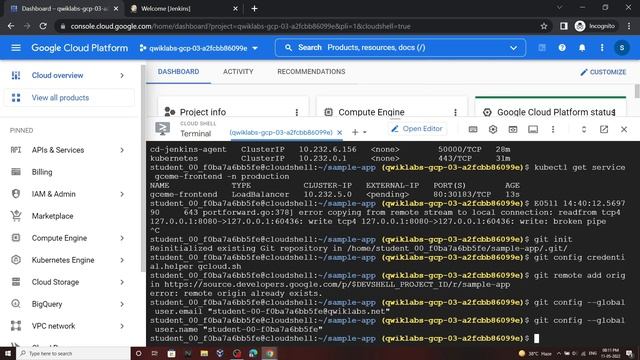
Task: Click the dashboard vertical scrollbar
Action: [x=637, y=91]
